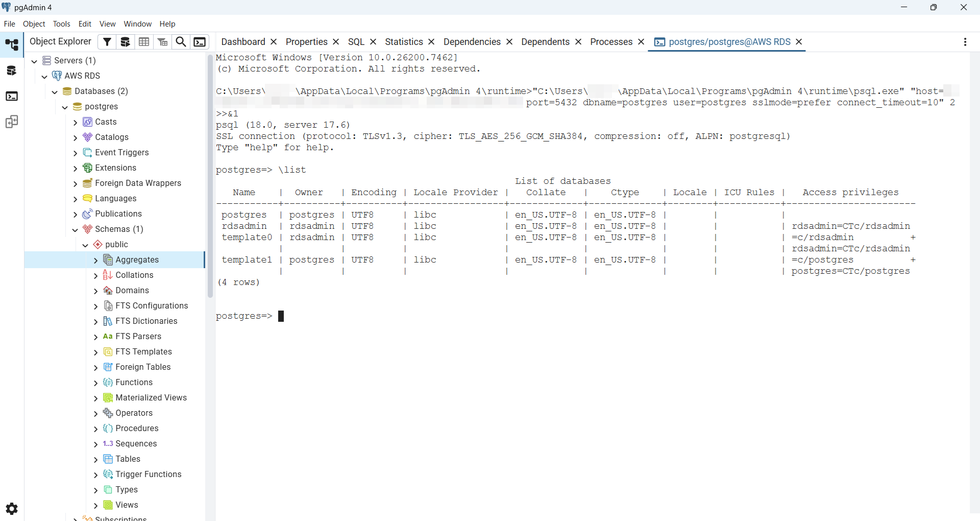Switch to the Dashboard tab
The height and width of the screenshot is (521, 980).
click(x=243, y=42)
